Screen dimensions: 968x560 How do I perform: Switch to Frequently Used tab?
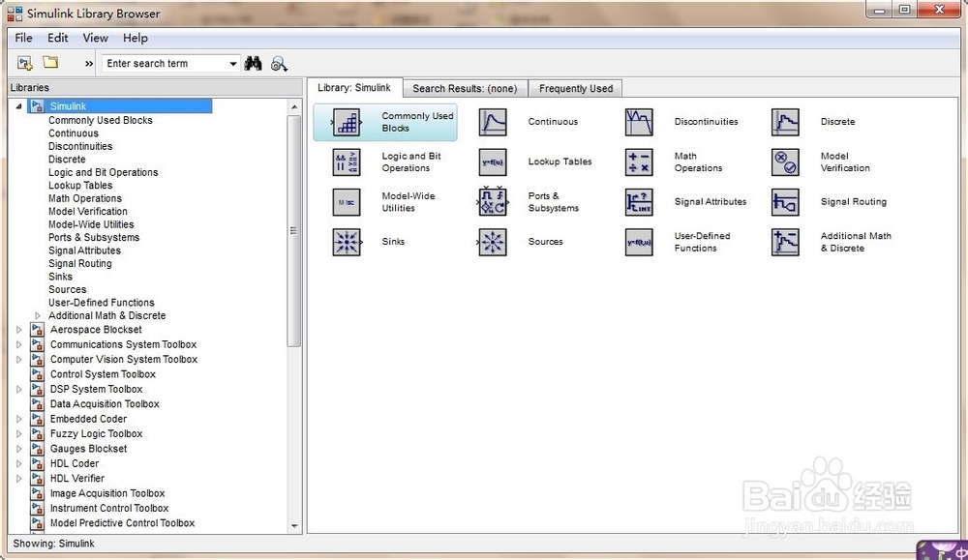pyautogui.click(x=575, y=88)
